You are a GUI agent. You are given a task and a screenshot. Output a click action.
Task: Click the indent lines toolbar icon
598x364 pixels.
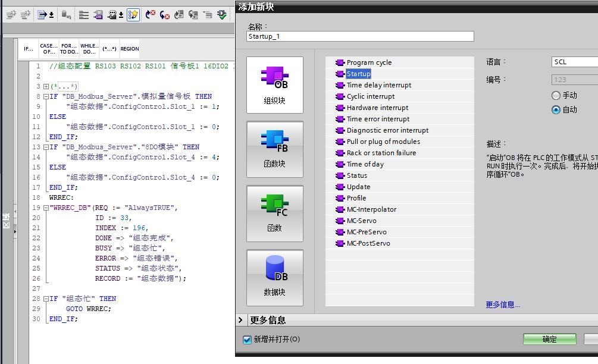[83, 15]
